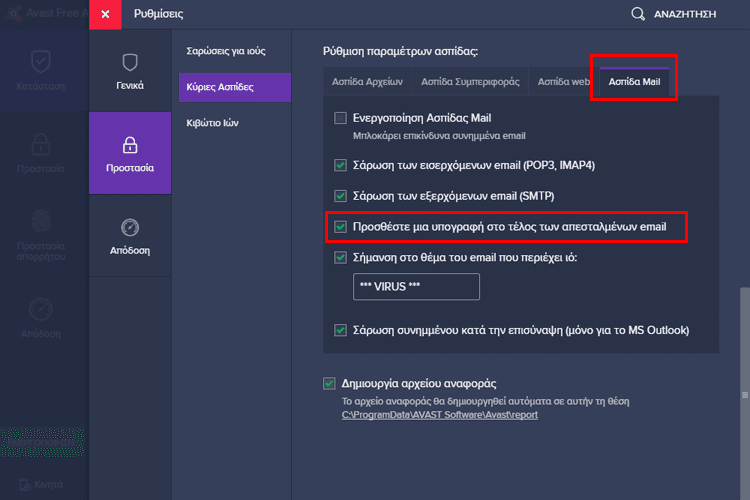
Task: Switch to the Ασπίδα Συμπεριφοράς tab
Action: coord(468,82)
